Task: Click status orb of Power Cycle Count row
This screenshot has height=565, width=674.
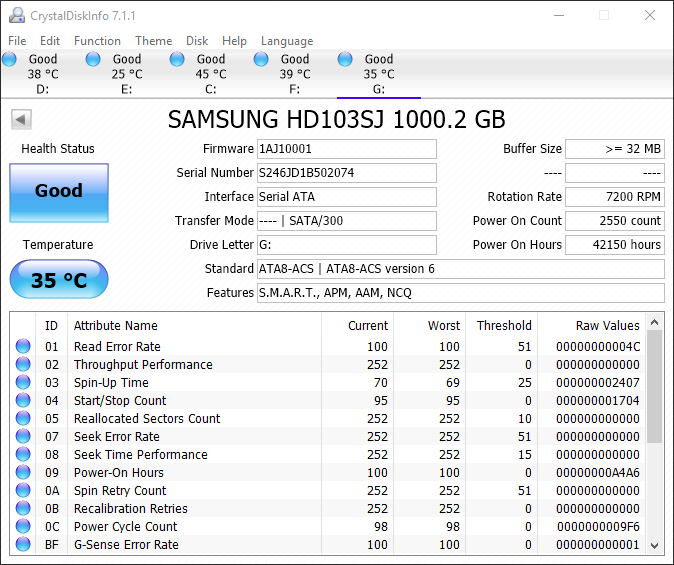Action: pyautogui.click(x=23, y=526)
